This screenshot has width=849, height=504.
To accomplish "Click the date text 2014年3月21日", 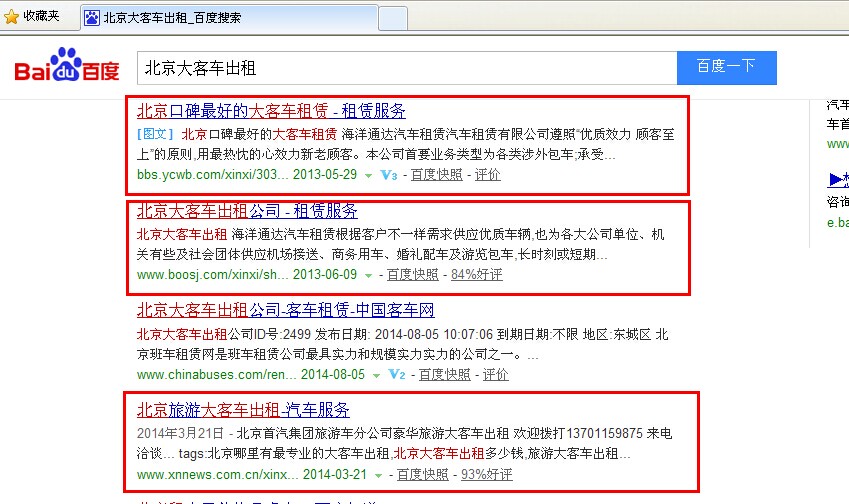I will coord(180,433).
